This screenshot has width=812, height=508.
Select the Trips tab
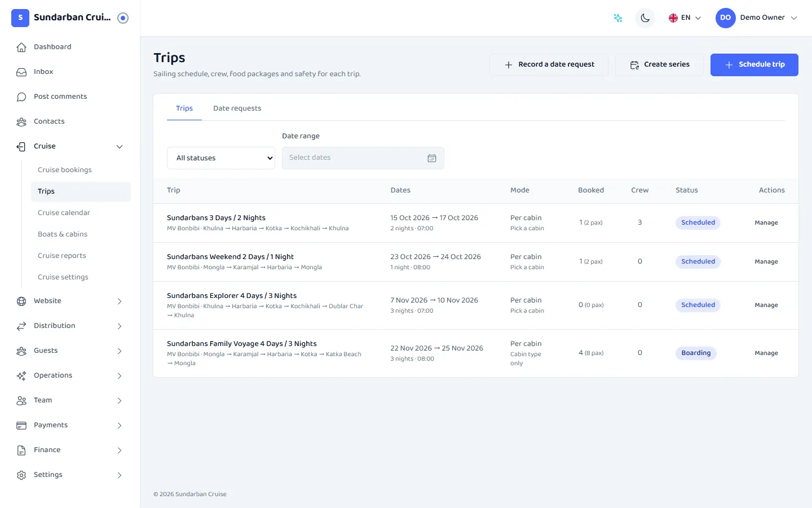pos(184,108)
